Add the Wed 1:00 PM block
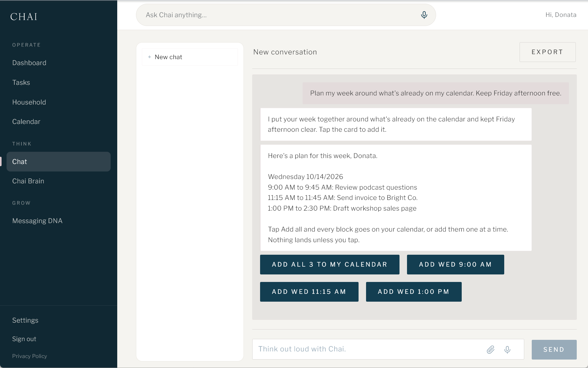This screenshot has height=368, width=588. pos(414,292)
